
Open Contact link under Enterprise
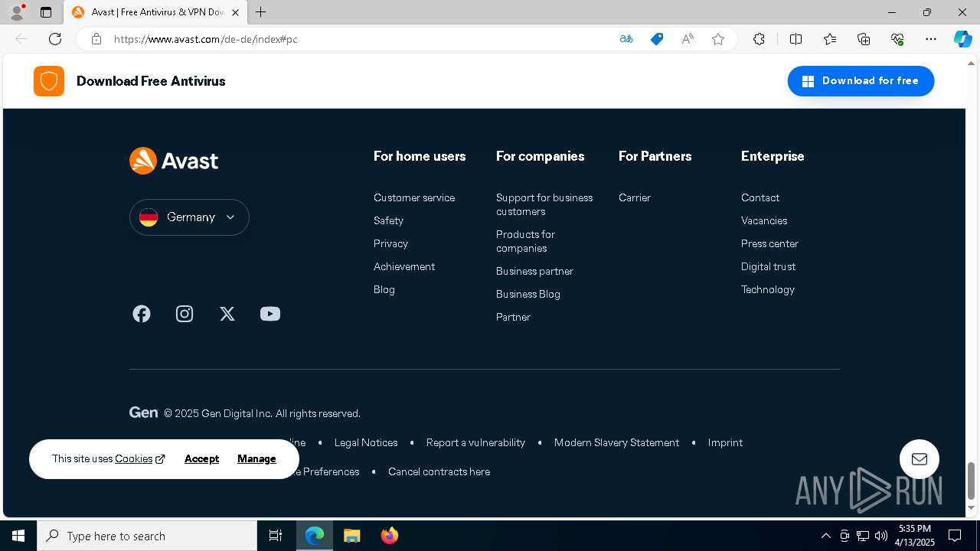tap(760, 197)
